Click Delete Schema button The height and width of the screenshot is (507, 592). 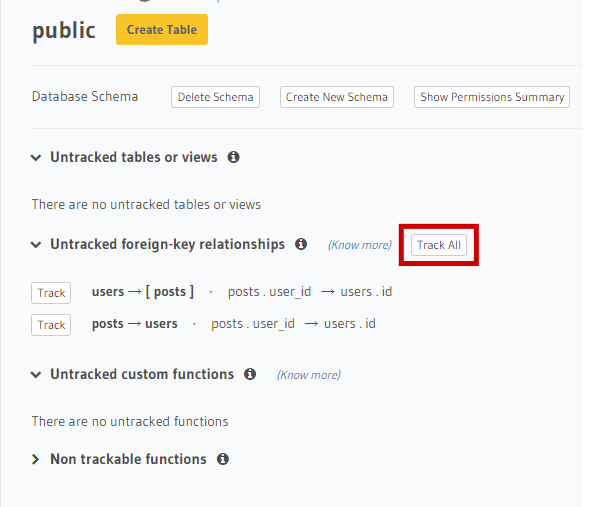click(x=215, y=97)
